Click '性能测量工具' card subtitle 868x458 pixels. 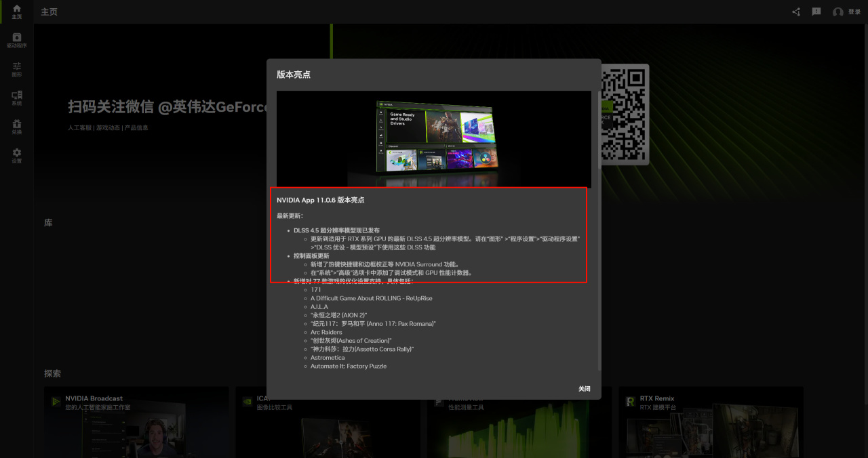coord(467,407)
